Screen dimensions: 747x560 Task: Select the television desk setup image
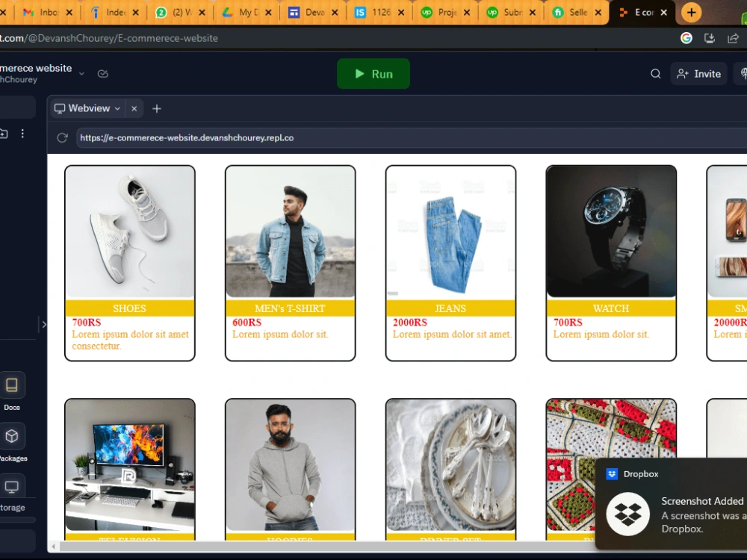tap(129, 466)
